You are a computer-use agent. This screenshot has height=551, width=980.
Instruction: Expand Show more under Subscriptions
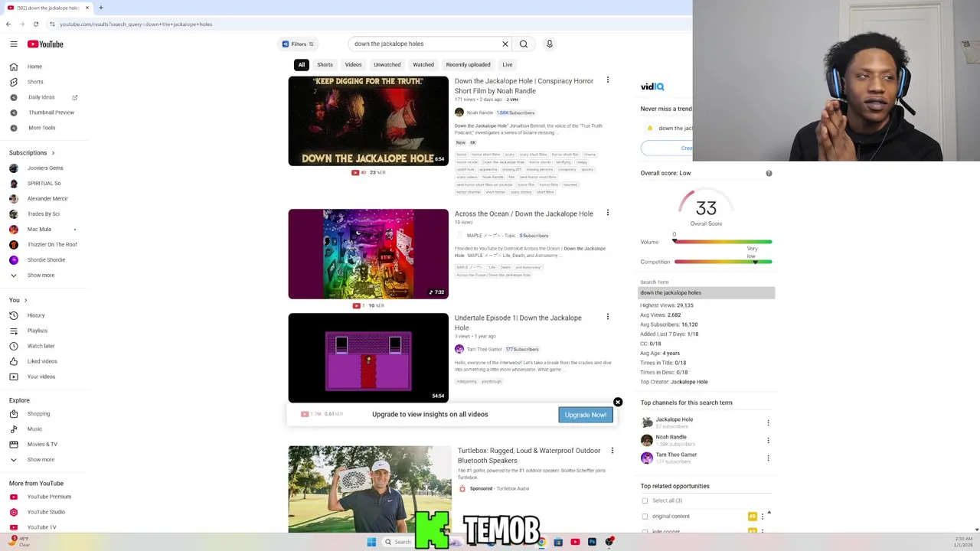click(x=41, y=275)
